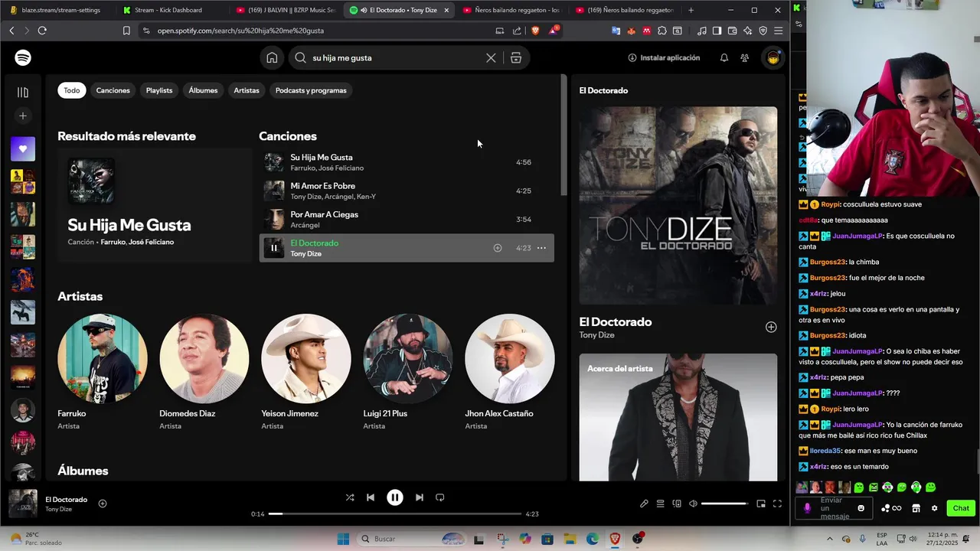
Task: Play song Su Hija Me Gusta row
Action: pos(407,162)
